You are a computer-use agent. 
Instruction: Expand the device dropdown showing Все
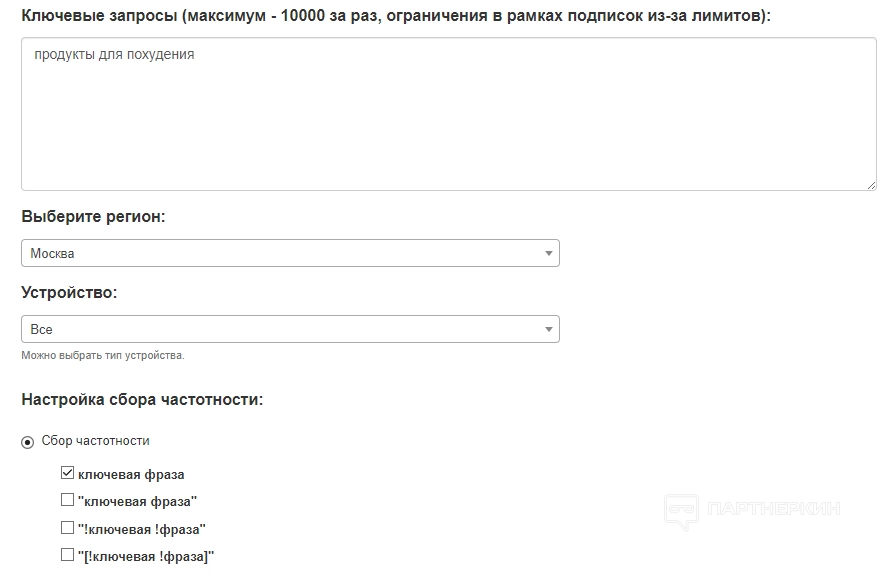coord(290,330)
